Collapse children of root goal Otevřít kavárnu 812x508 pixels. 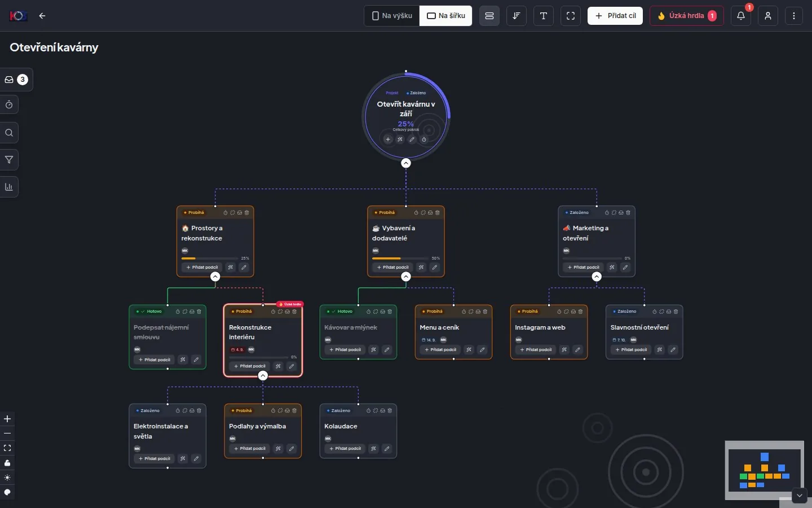(x=406, y=163)
